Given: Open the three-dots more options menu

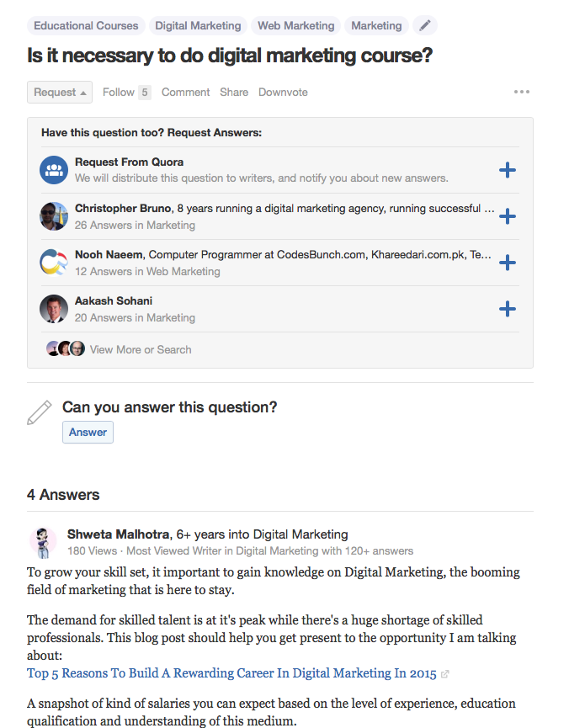Looking at the screenshot, I should (521, 92).
